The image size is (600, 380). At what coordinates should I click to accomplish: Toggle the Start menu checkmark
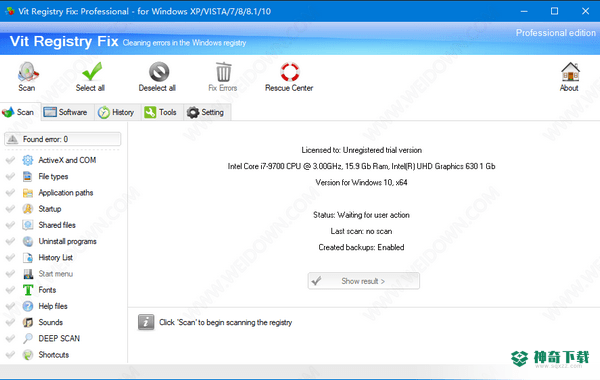pos(10,274)
